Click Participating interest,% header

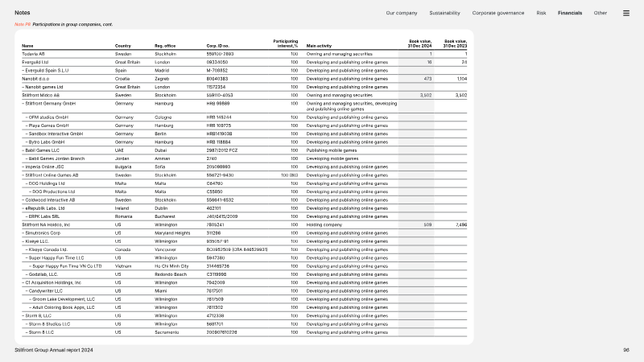pos(286,43)
